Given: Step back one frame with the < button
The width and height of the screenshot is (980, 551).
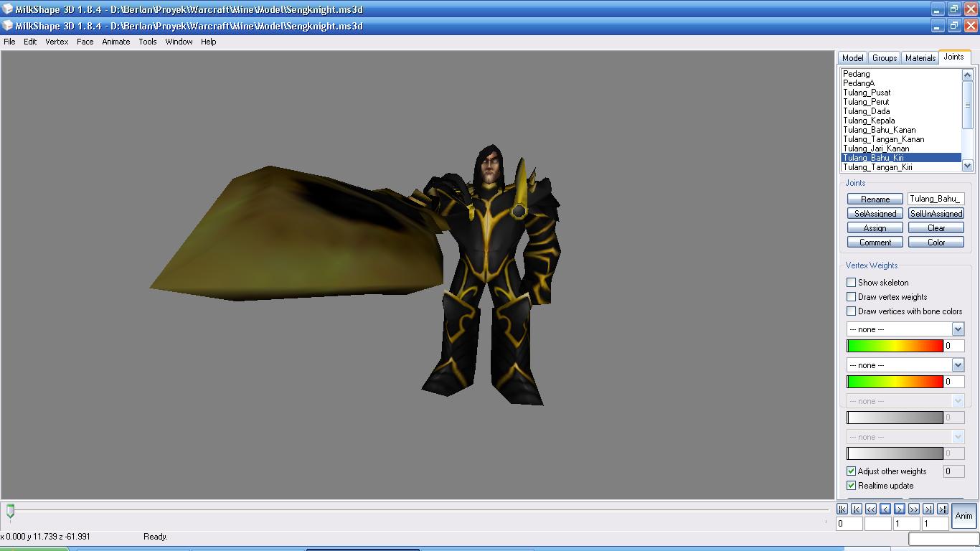Looking at the screenshot, I should pyautogui.click(x=885, y=509).
